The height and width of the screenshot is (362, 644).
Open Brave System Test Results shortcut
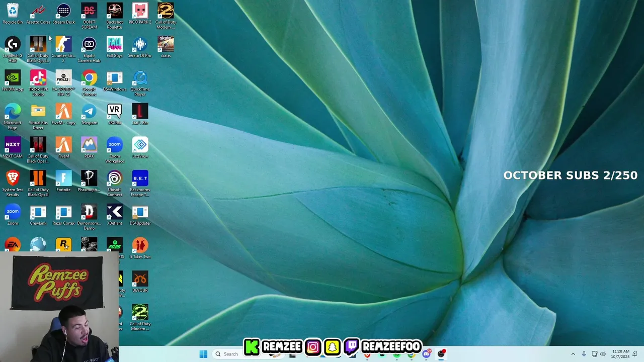pos(13,184)
